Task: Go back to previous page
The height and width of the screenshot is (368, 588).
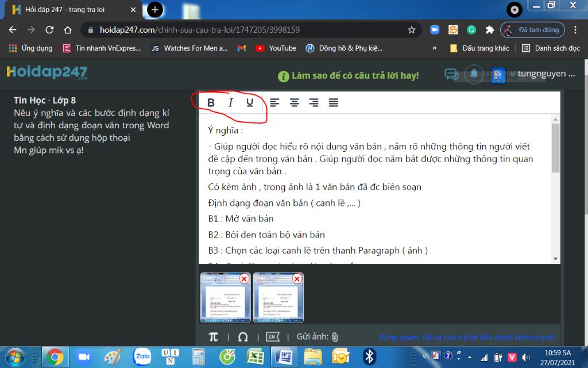Action: pos(13,30)
